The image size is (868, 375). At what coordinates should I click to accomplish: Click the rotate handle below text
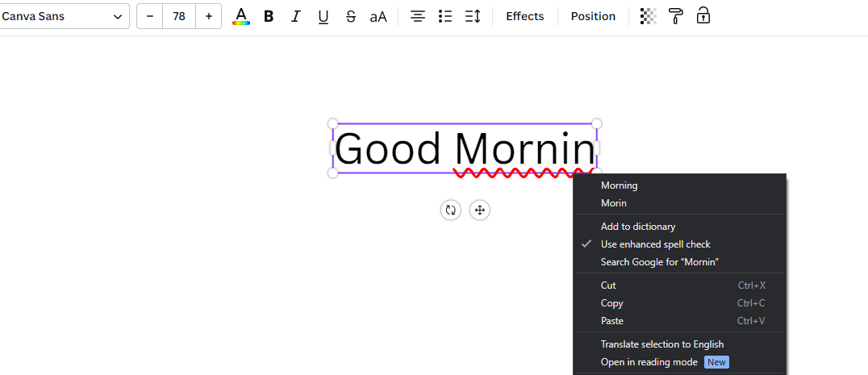(451, 210)
